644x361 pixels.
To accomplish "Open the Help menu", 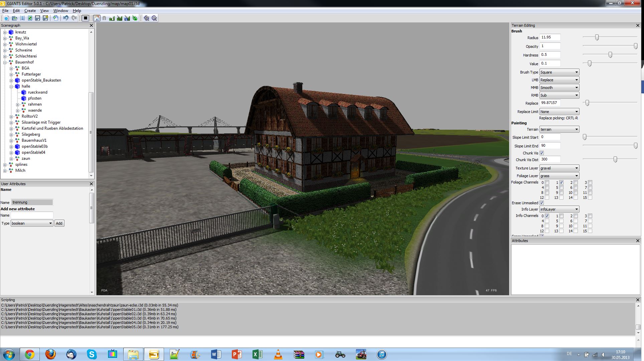I will click(77, 11).
